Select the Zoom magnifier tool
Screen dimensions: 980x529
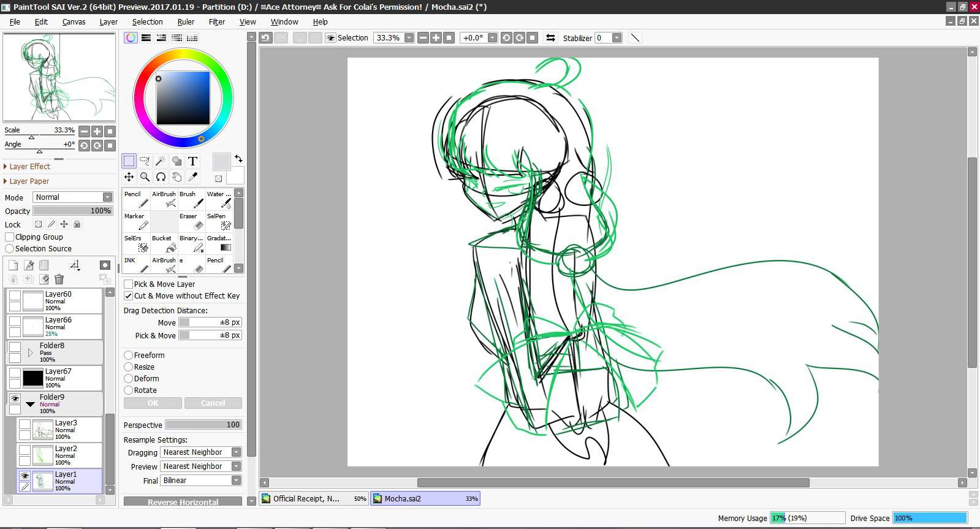[145, 177]
